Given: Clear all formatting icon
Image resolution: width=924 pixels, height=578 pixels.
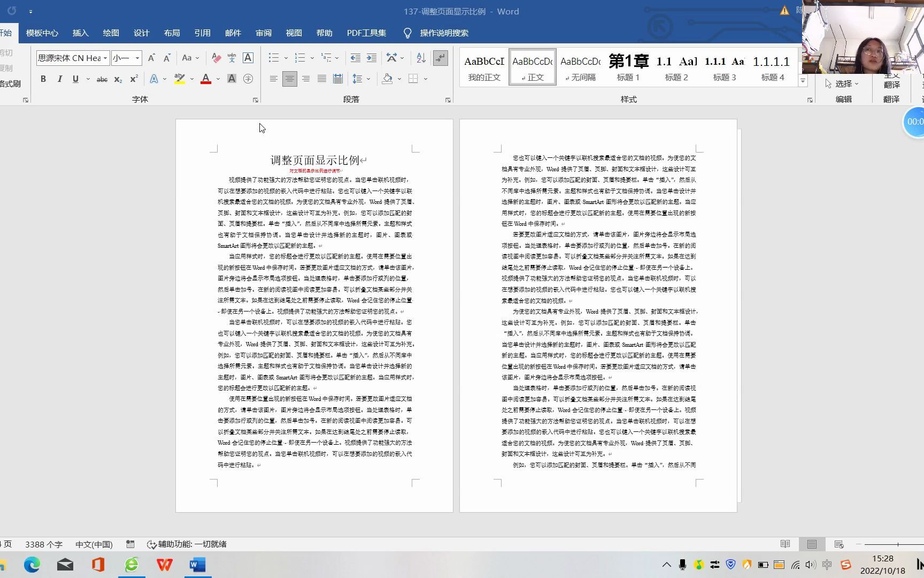Looking at the screenshot, I should [216, 58].
